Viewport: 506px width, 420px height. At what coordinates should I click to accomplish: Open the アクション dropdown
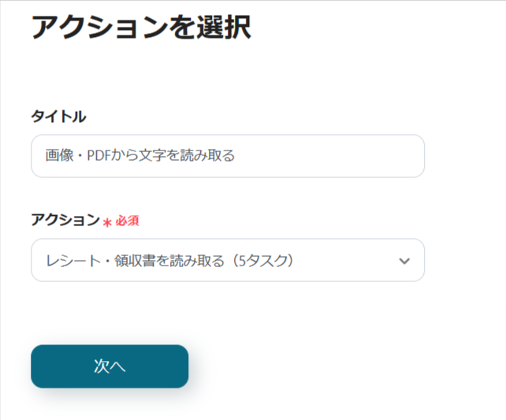tap(227, 260)
